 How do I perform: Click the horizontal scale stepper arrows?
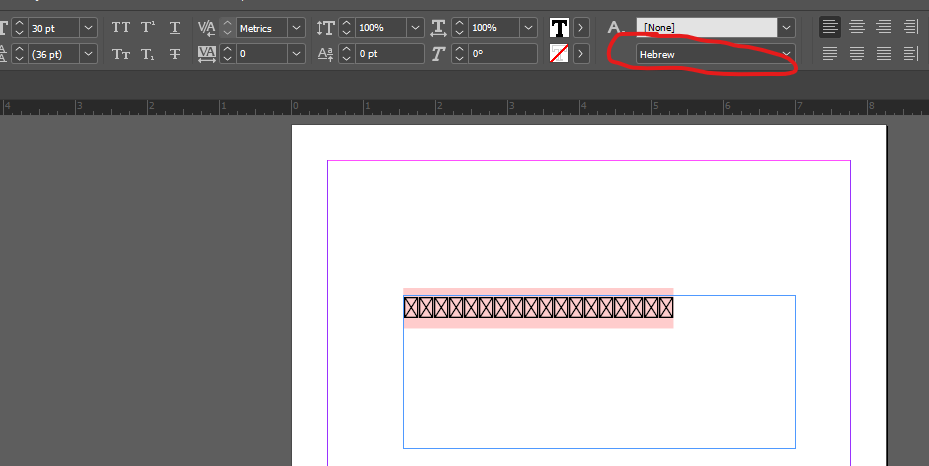(x=460, y=28)
